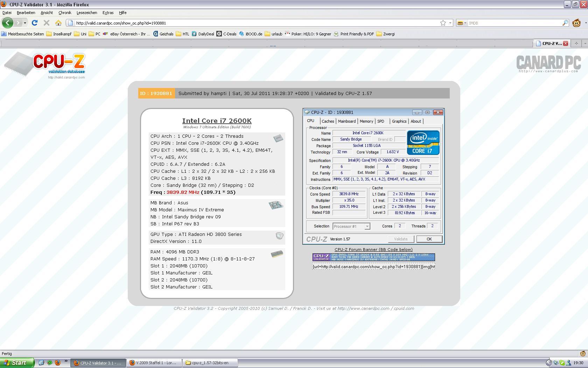Click the cpuid.com footer link
The width and height of the screenshot is (588, 368).
[404, 308]
